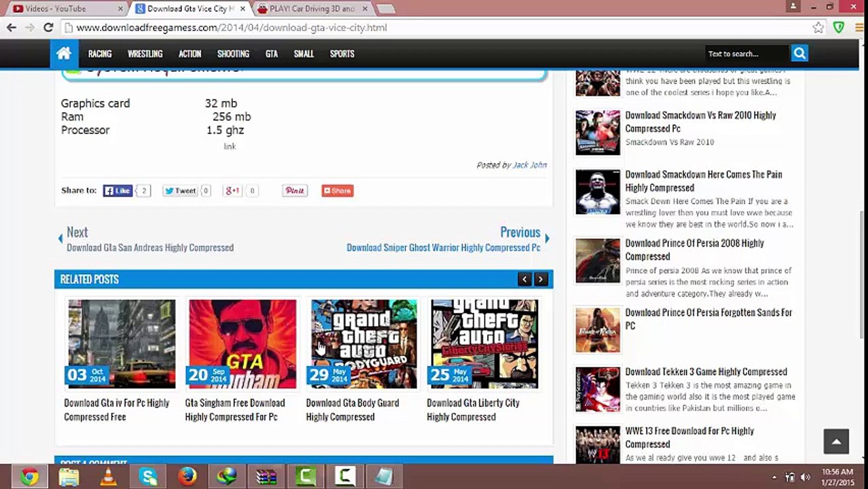The image size is (868, 489).
Task: Open Prince Of Persia Forgotten Sands link
Action: 708,319
